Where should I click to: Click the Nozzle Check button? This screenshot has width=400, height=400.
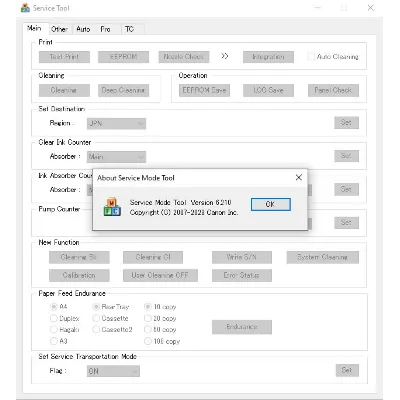click(184, 57)
